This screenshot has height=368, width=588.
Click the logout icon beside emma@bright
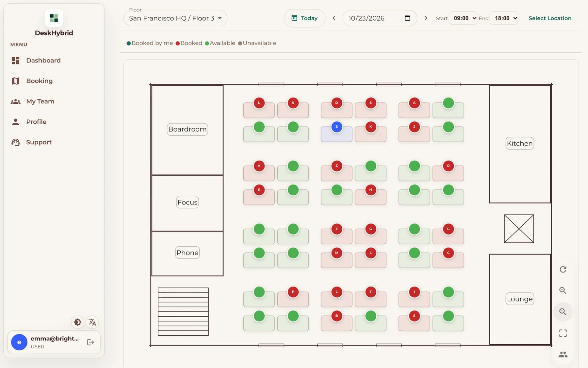point(91,342)
